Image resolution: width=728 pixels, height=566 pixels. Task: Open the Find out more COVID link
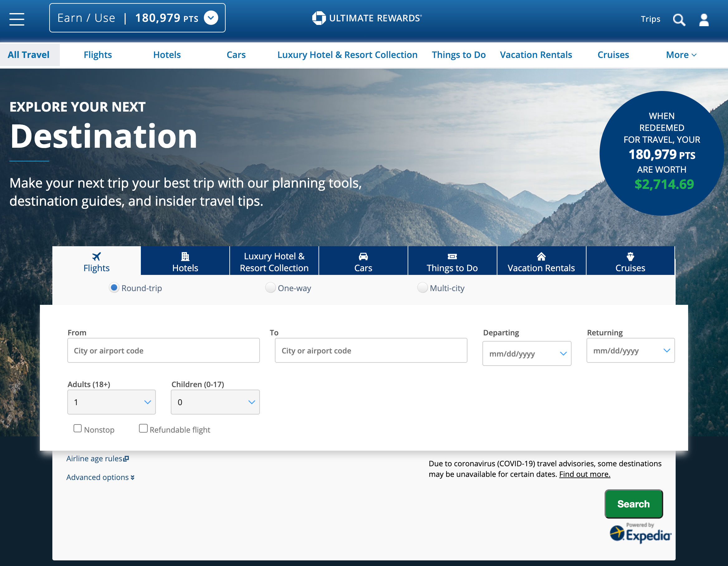click(584, 474)
